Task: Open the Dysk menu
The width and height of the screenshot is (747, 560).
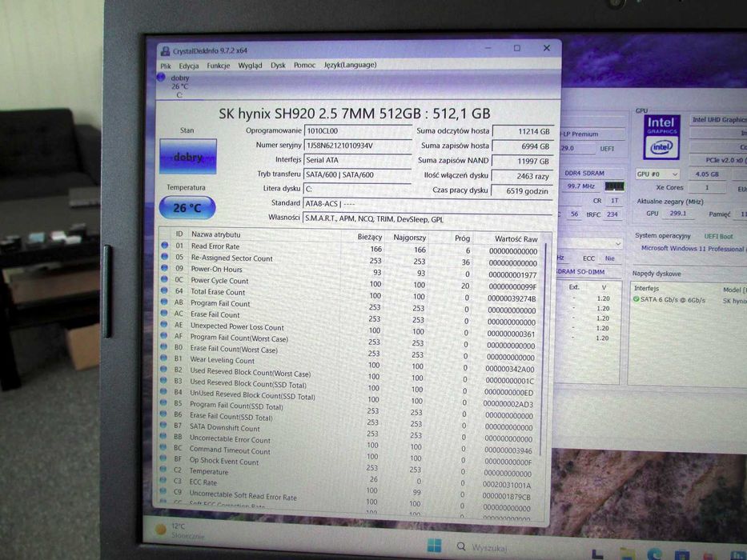Action: pyautogui.click(x=278, y=66)
